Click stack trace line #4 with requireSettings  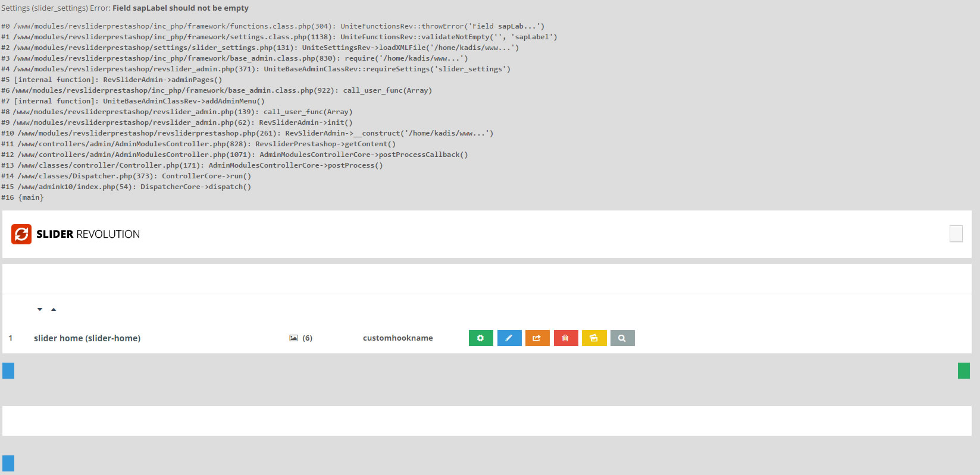(x=256, y=69)
